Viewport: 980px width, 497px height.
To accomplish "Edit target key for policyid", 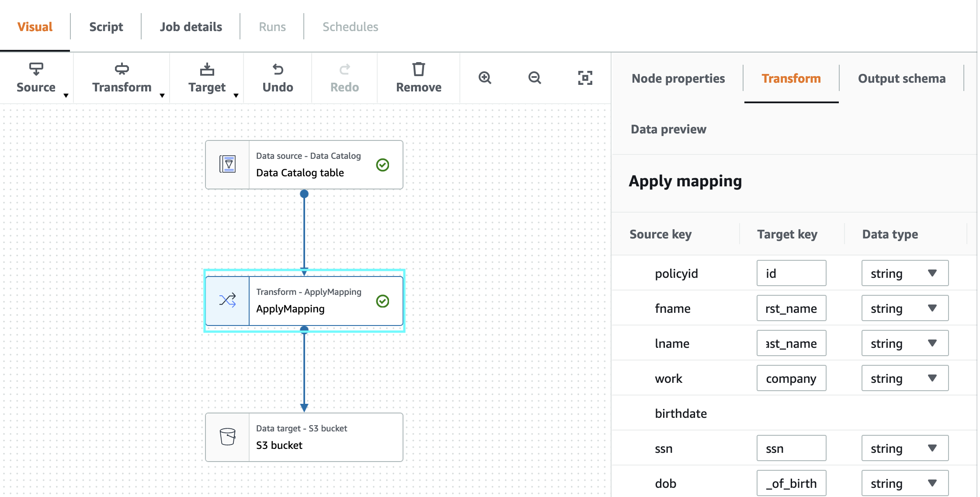I will tap(791, 273).
